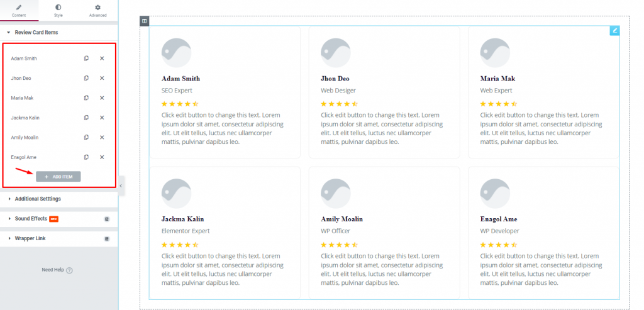Duplicate the Maria Mak item

coord(86,97)
